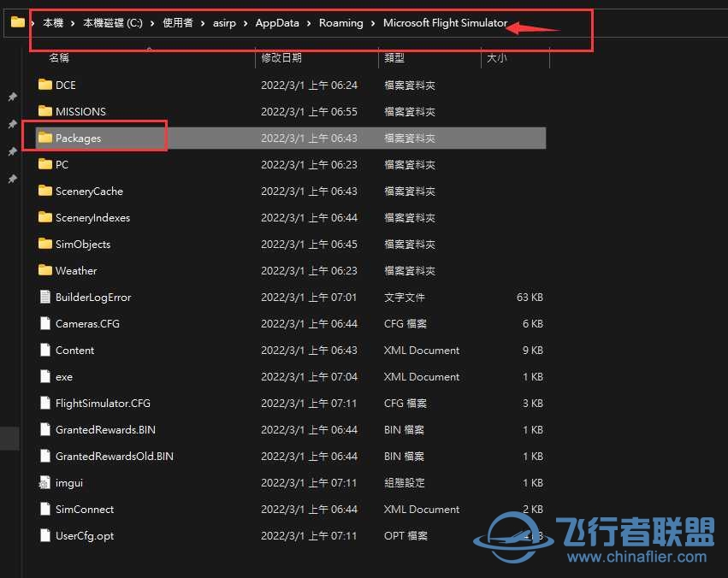Click the second pin icon in sidebar
Screen dimensions: 728x578
point(13,124)
